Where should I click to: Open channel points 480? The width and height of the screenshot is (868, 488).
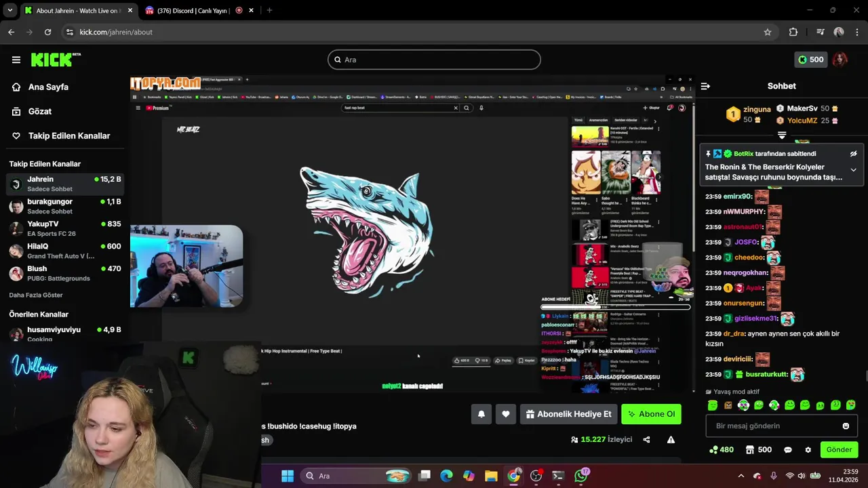[x=721, y=449]
